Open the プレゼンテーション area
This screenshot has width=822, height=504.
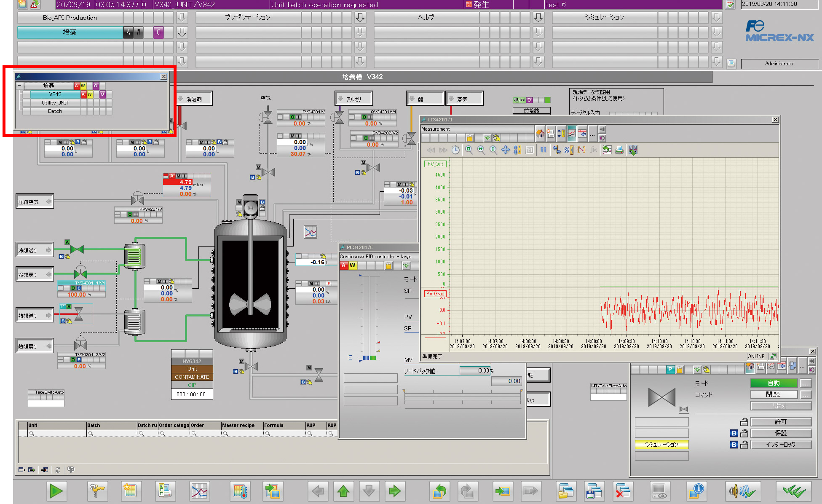[248, 18]
